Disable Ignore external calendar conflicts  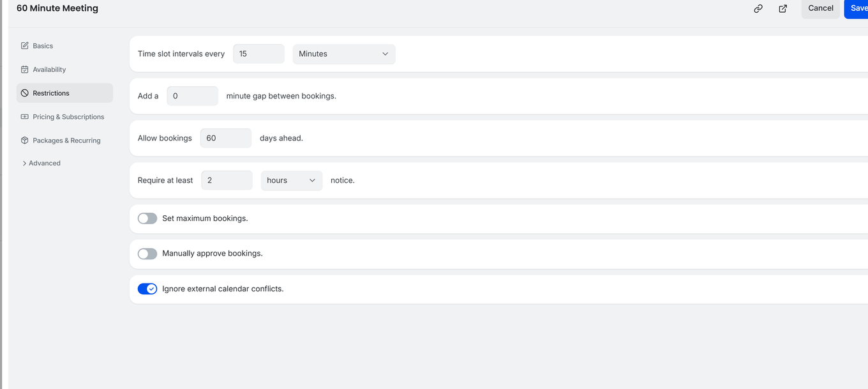pyautogui.click(x=147, y=288)
